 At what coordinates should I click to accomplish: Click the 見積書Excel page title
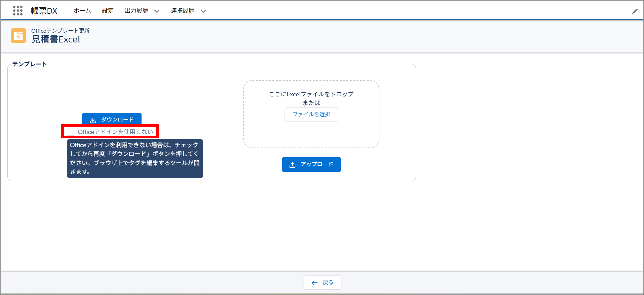pyautogui.click(x=56, y=39)
